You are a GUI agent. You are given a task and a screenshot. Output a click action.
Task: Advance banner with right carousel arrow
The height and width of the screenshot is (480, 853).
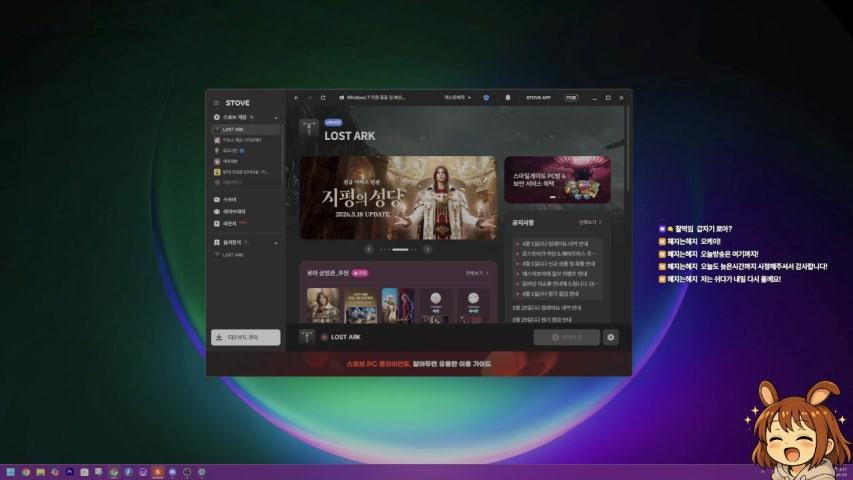click(x=427, y=248)
